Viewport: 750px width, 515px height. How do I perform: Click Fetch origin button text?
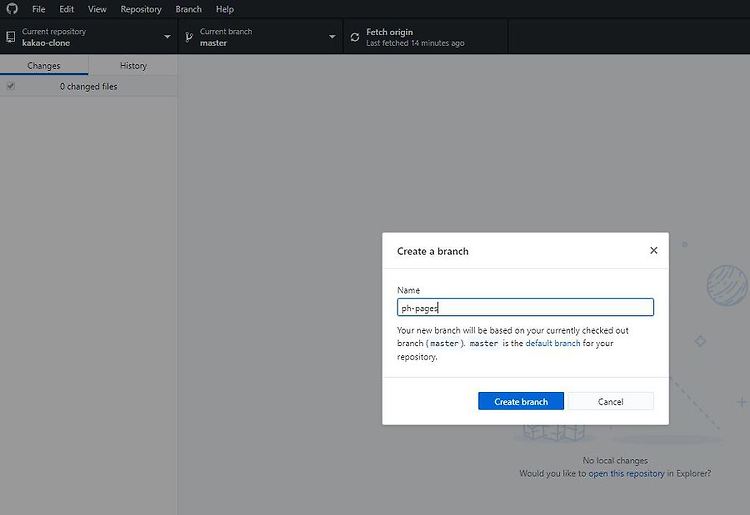[389, 32]
